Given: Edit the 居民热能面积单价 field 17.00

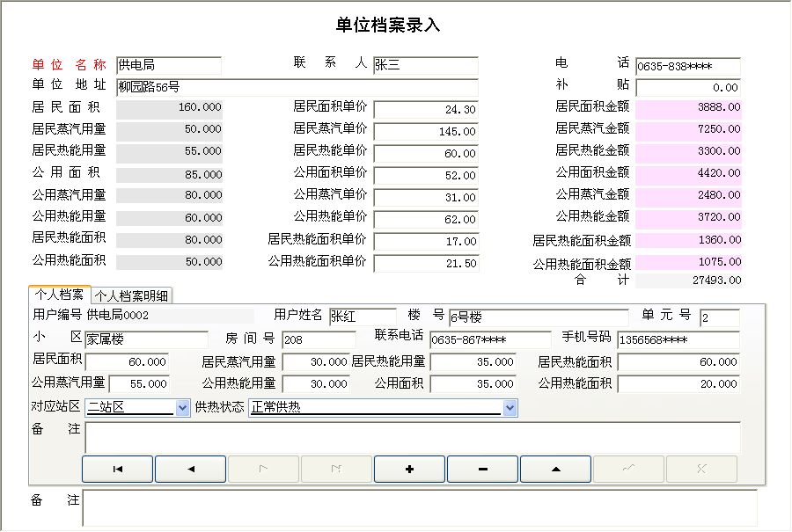Looking at the screenshot, I should click(426, 241).
